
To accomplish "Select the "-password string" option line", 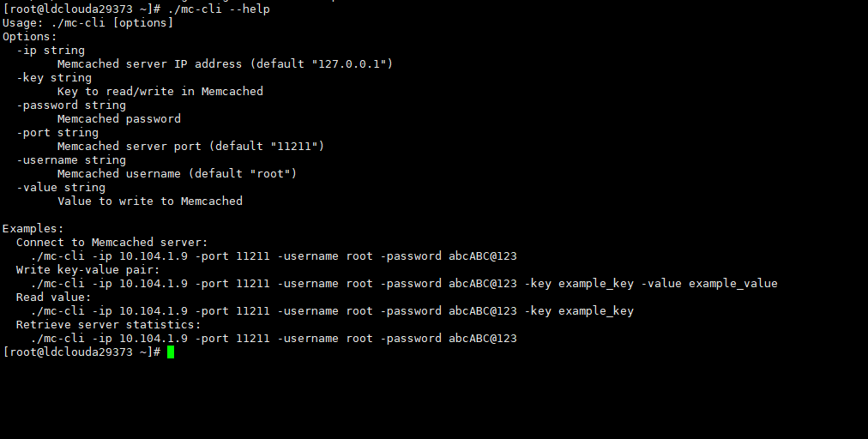I will tap(71, 105).
